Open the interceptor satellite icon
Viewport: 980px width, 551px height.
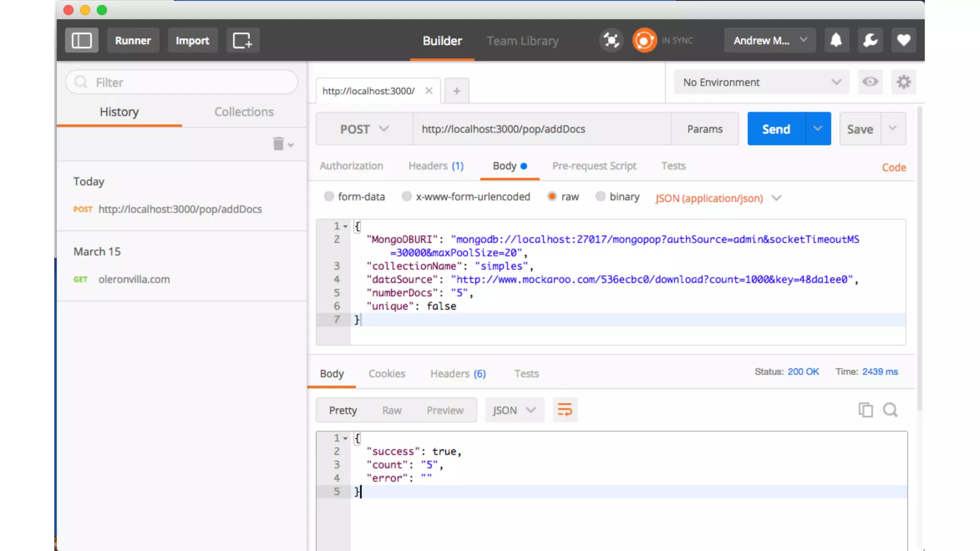coord(611,40)
